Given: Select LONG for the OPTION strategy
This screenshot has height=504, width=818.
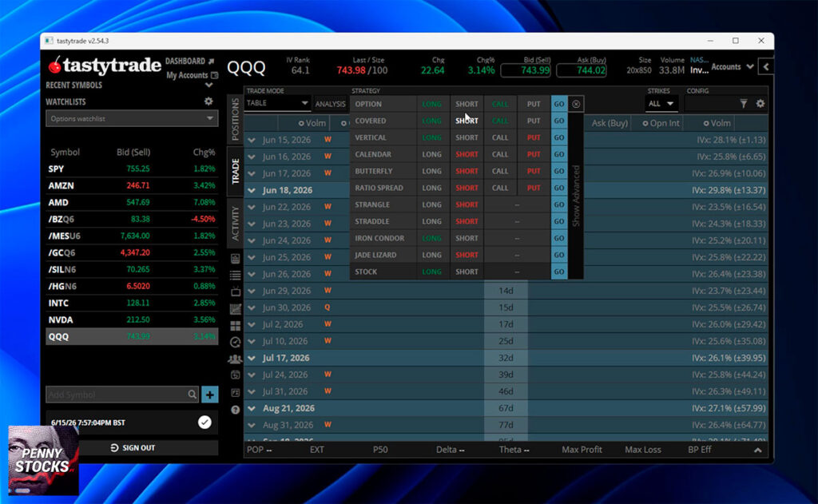Looking at the screenshot, I should click(x=431, y=104).
